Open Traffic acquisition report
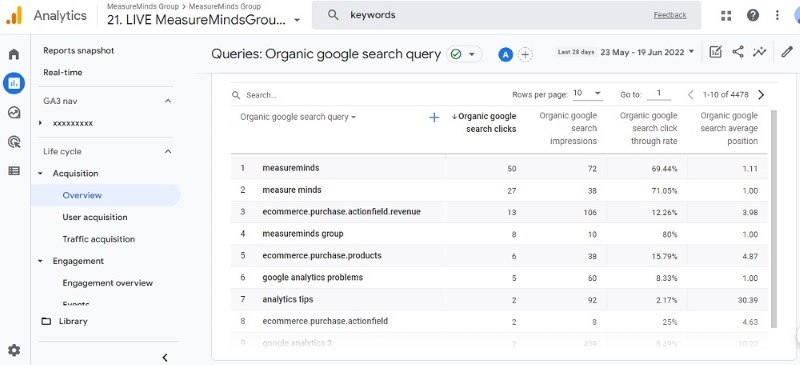 [x=98, y=239]
